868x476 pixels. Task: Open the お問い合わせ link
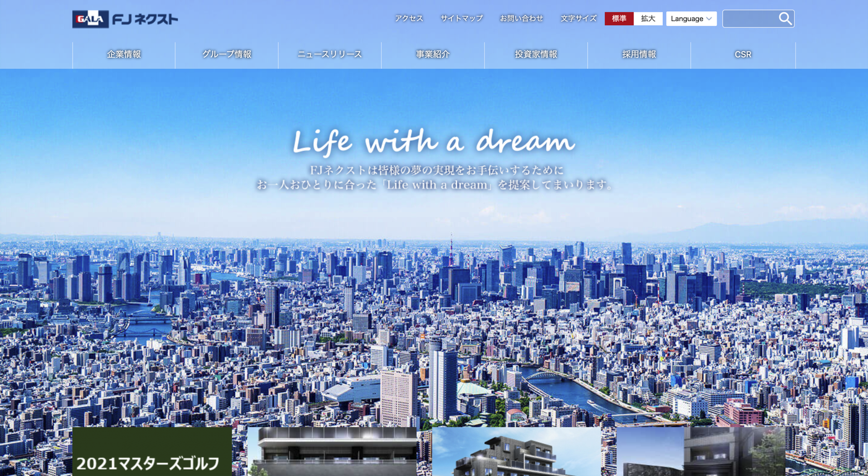[x=521, y=19]
